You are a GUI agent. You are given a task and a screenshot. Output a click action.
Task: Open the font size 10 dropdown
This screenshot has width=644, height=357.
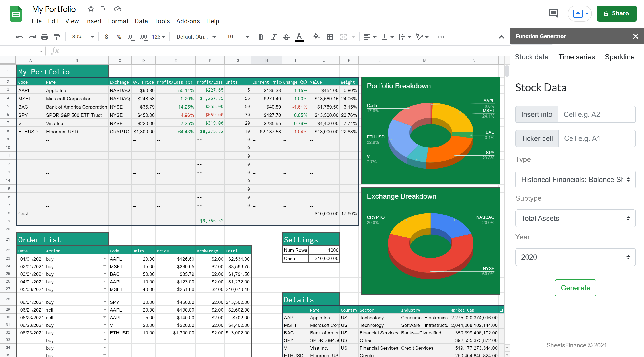(238, 37)
